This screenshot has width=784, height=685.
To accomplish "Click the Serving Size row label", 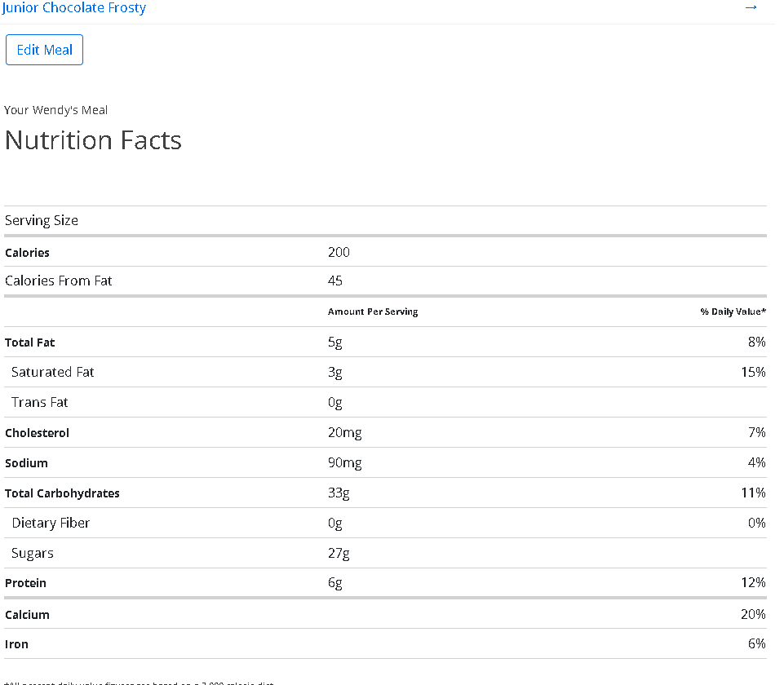I will click(42, 220).
